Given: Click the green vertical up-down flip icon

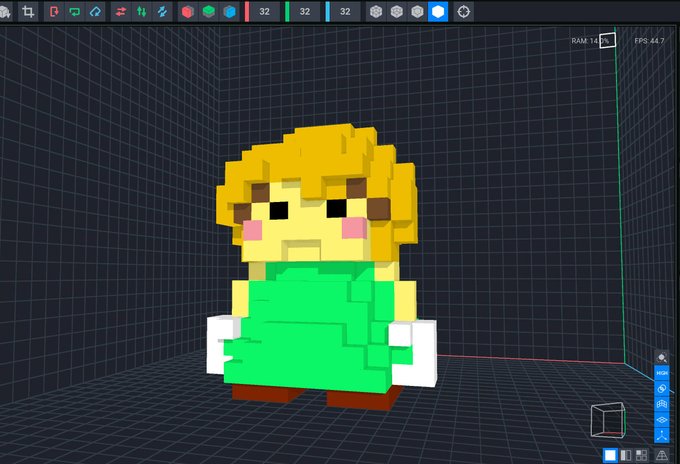Looking at the screenshot, I should point(141,12).
